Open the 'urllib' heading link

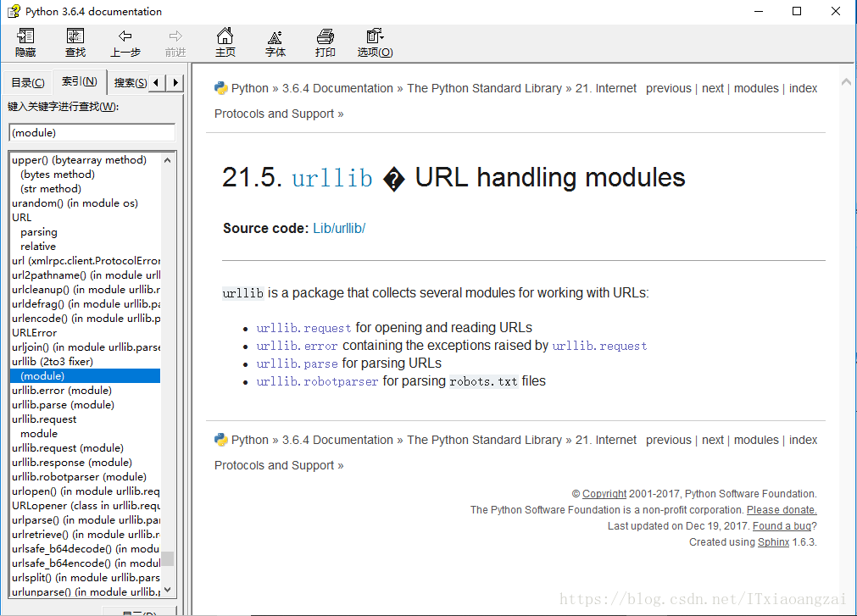pyautogui.click(x=332, y=178)
